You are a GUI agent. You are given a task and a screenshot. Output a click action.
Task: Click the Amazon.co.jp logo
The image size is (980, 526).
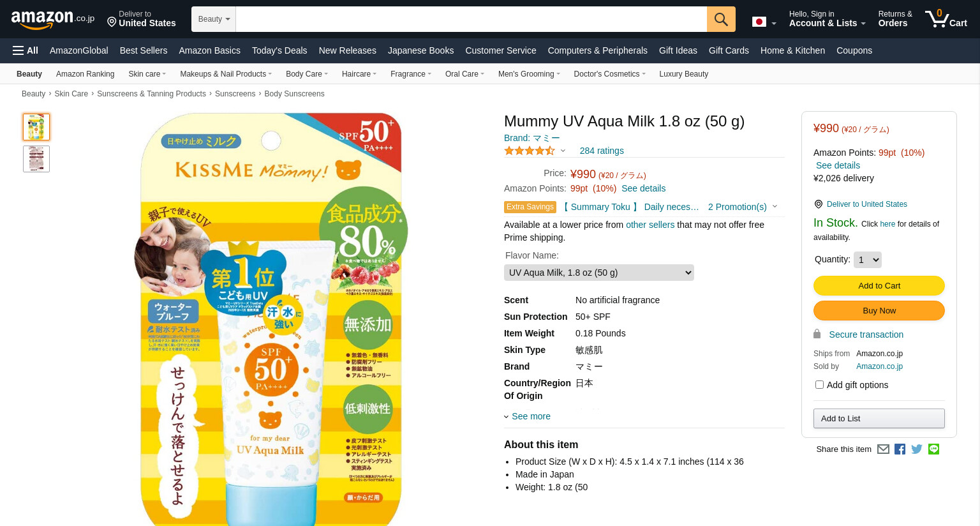point(53,20)
